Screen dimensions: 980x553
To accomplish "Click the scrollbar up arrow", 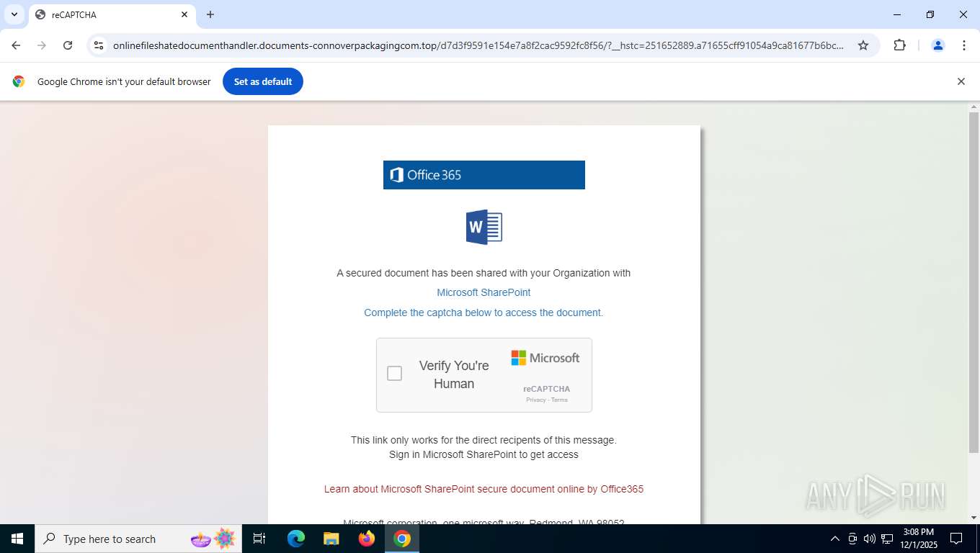I will 974,107.
